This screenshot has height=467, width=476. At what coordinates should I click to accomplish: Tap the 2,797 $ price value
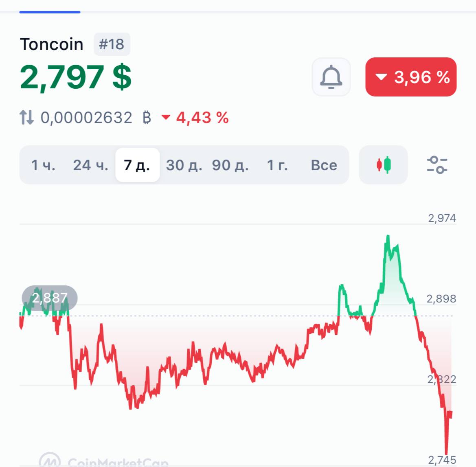76,77
